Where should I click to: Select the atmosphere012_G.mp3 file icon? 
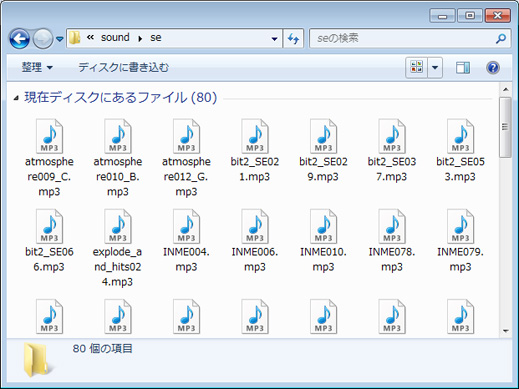tap(186, 136)
